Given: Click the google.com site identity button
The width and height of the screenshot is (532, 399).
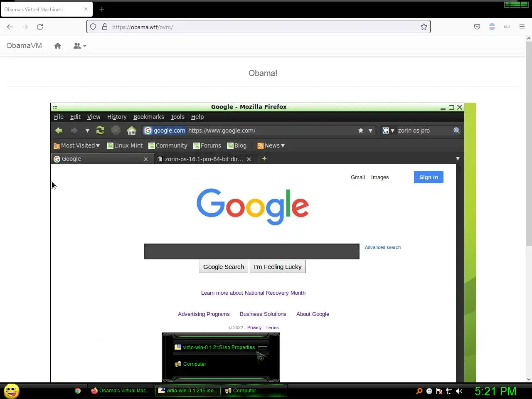Looking at the screenshot, I should click(165, 131).
